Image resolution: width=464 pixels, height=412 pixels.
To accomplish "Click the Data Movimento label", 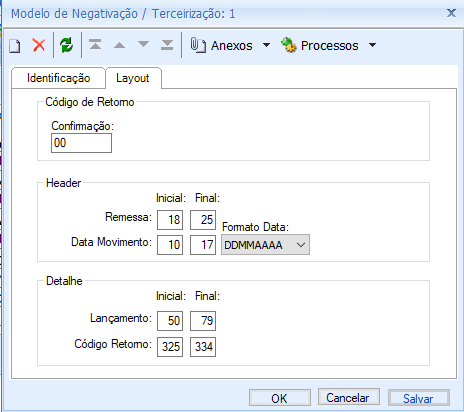I will pyautogui.click(x=111, y=242).
